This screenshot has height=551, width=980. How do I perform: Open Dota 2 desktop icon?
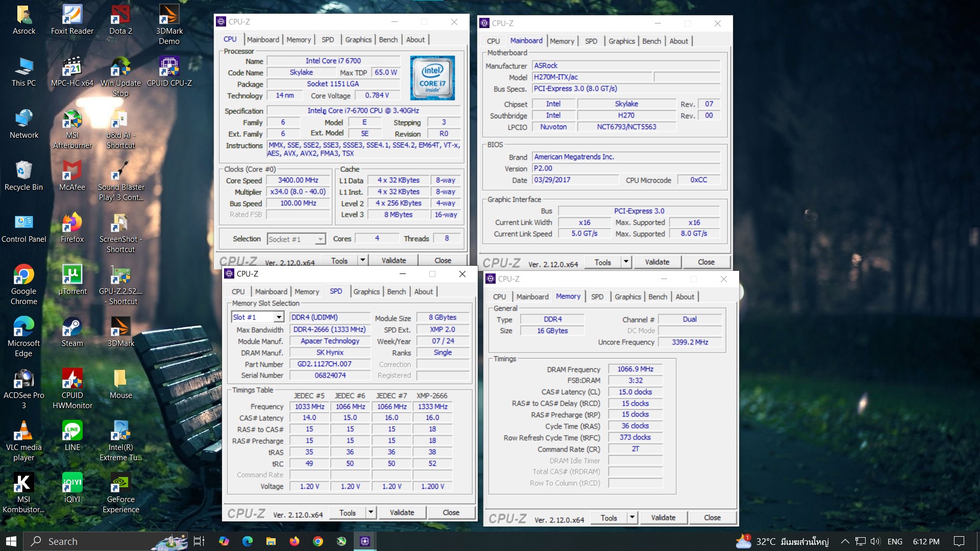121,20
